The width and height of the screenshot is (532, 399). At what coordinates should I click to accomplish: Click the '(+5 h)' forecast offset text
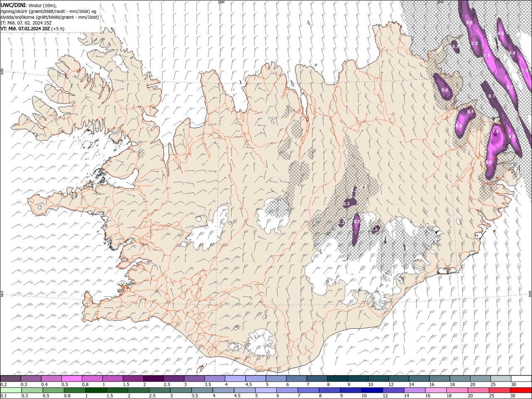pyautogui.click(x=58, y=29)
